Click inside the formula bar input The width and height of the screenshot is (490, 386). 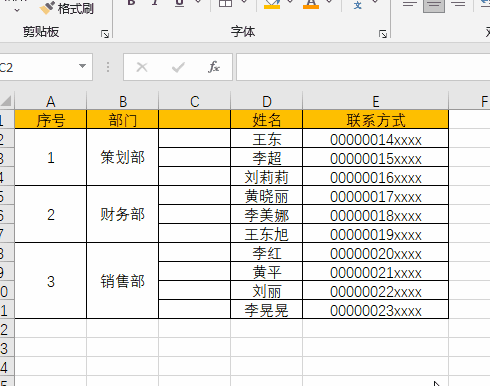pyautogui.click(x=363, y=67)
